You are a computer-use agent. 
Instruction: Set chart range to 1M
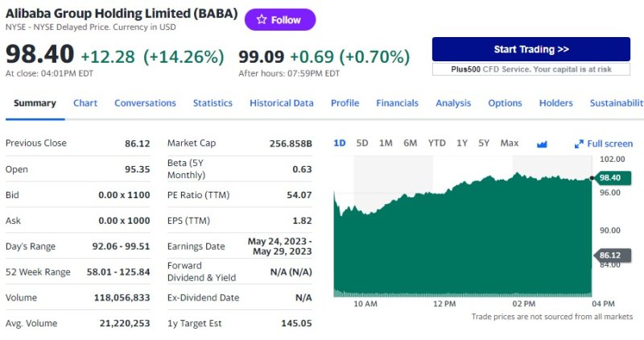click(386, 143)
